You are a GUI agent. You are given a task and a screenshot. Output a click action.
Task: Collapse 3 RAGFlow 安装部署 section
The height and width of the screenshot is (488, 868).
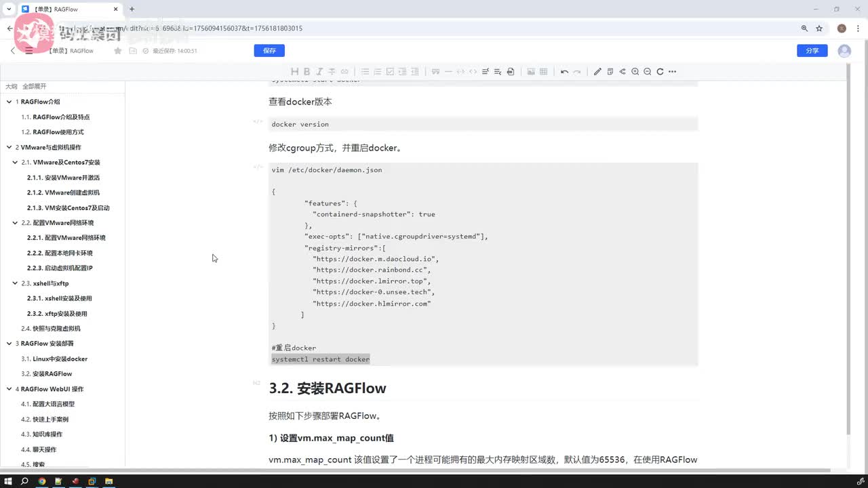[x=9, y=344]
